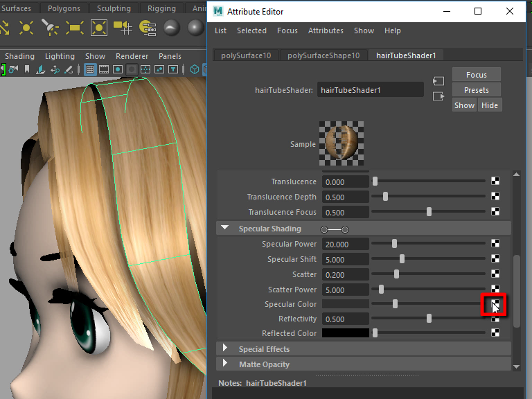Open the Selected menu
The image size is (532, 399).
tap(251, 30)
